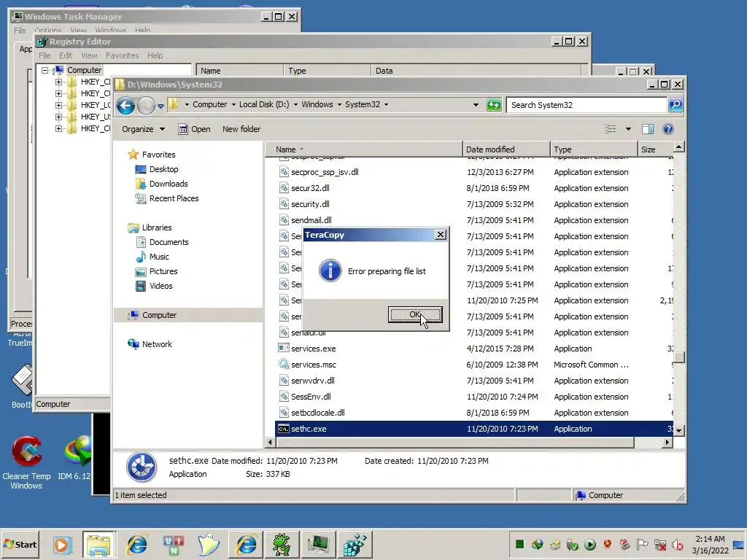Sort by the Name column header
This screenshot has width=747, height=560.
(363, 149)
